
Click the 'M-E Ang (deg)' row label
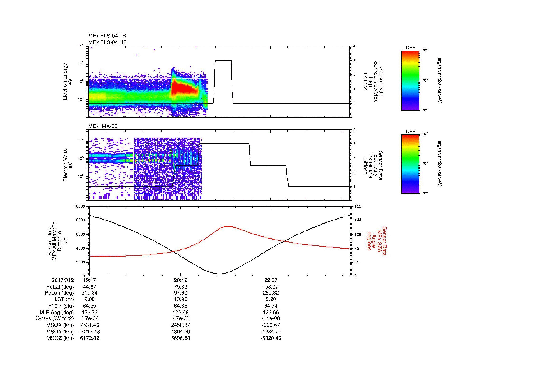tap(57, 313)
